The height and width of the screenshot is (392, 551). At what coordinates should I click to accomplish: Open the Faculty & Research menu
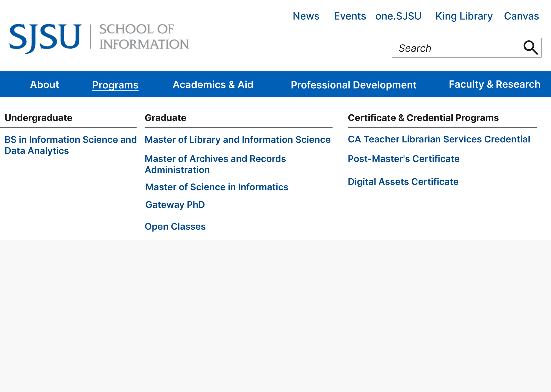[x=495, y=84]
